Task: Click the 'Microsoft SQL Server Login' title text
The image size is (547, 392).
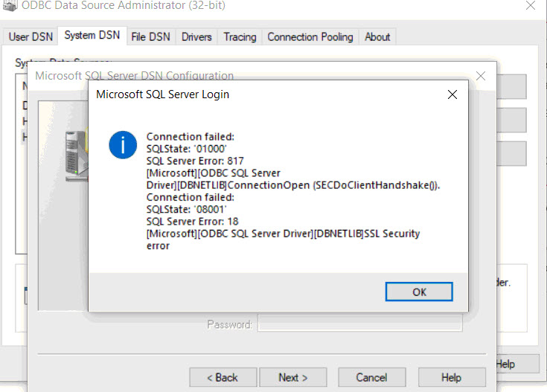Action: [x=162, y=94]
